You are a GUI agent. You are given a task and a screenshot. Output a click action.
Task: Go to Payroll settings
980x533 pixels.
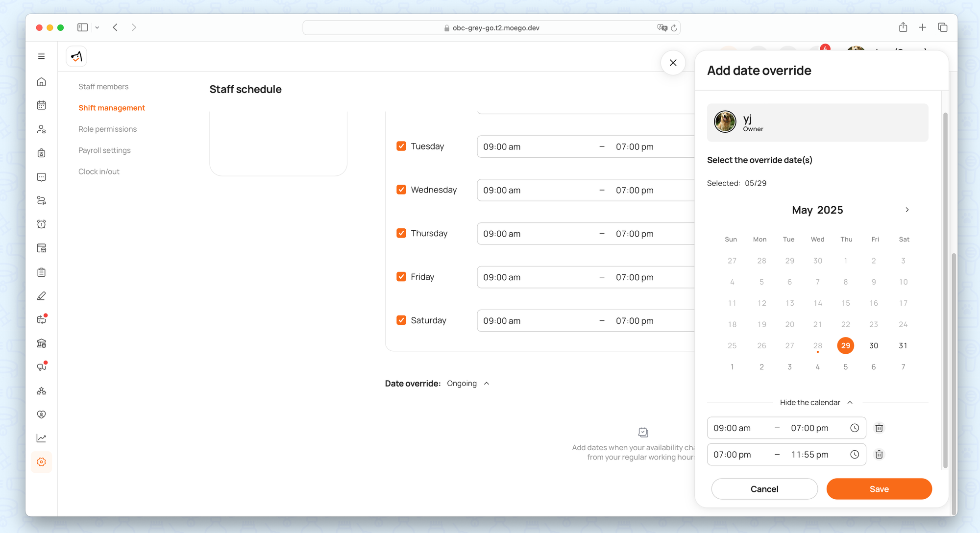click(104, 150)
